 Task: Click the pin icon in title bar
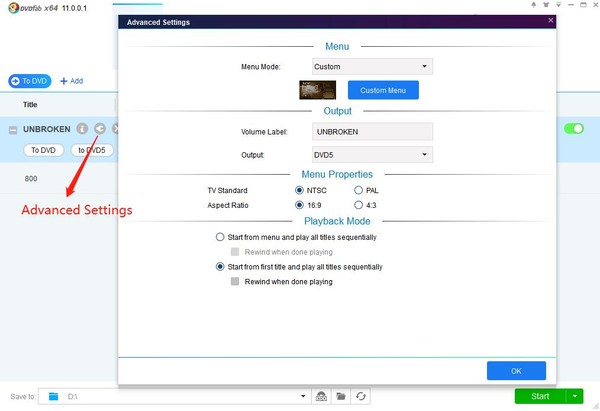[533, 5]
